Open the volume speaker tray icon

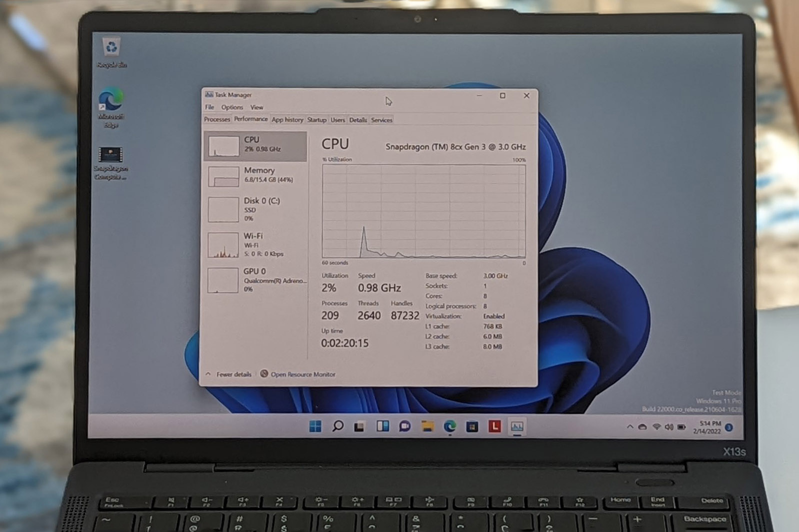point(668,427)
